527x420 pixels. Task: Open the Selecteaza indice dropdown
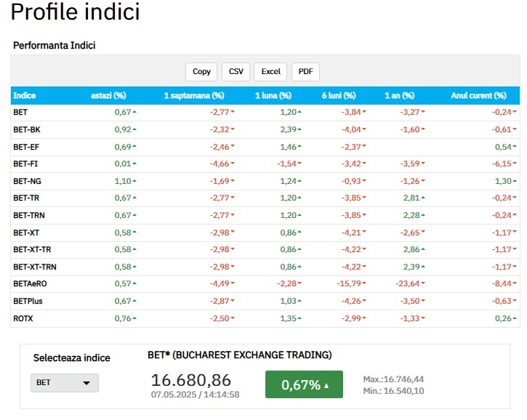pyautogui.click(x=64, y=382)
